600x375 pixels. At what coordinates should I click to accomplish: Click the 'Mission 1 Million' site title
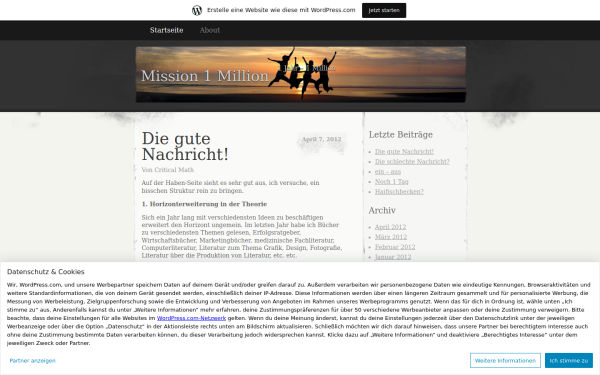205,76
